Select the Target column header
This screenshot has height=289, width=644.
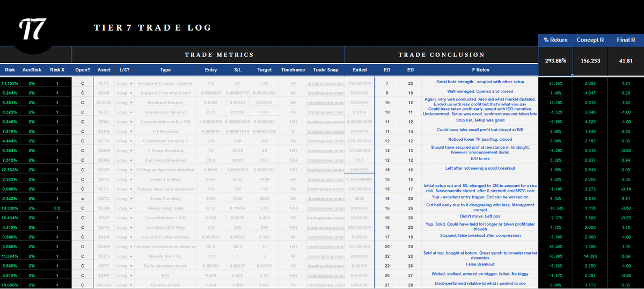coord(264,70)
